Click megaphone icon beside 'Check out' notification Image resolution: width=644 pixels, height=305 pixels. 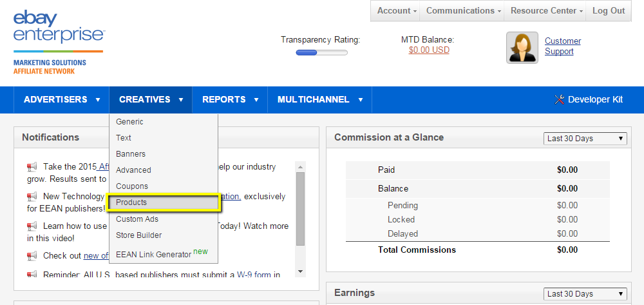pyautogui.click(x=32, y=256)
